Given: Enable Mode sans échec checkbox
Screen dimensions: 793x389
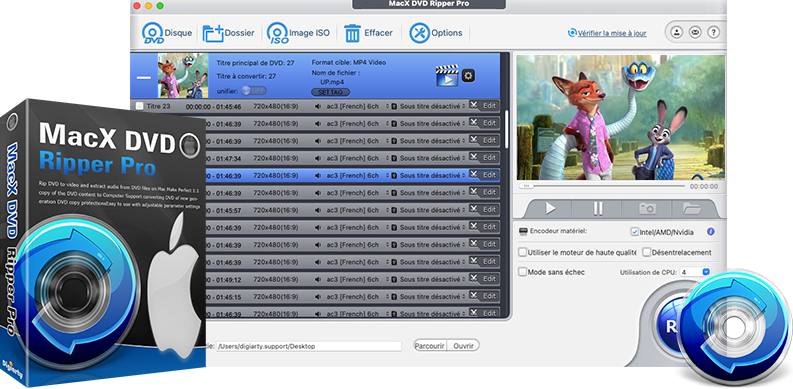Looking at the screenshot, I should pos(522,272).
